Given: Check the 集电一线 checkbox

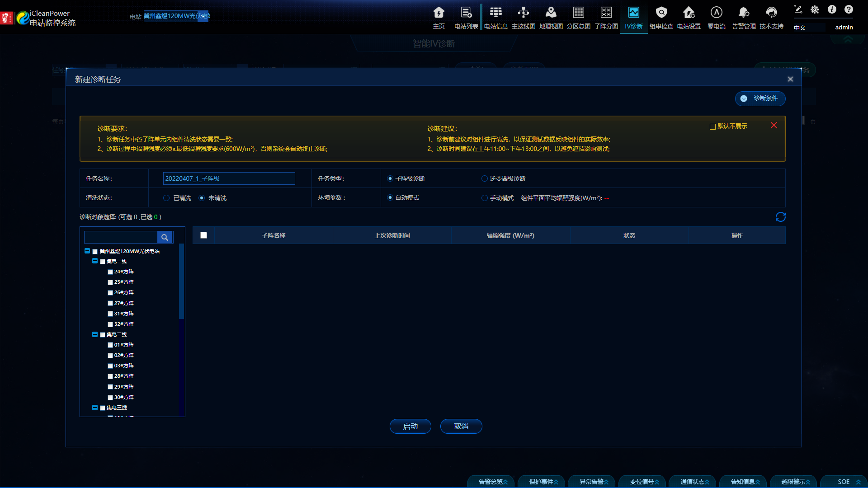Looking at the screenshot, I should 103,262.
